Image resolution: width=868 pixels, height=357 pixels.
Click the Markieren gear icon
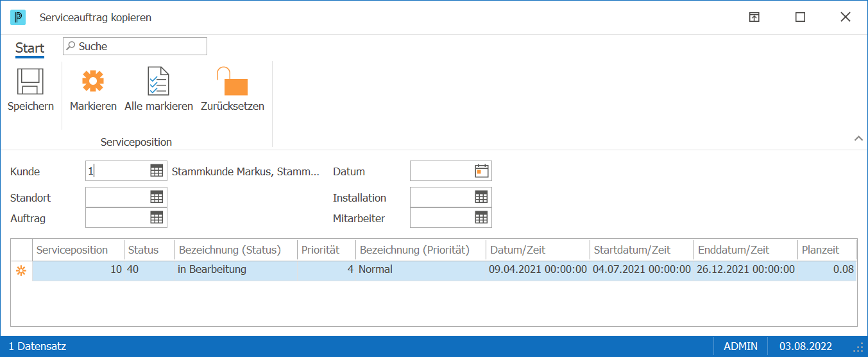pos(93,82)
